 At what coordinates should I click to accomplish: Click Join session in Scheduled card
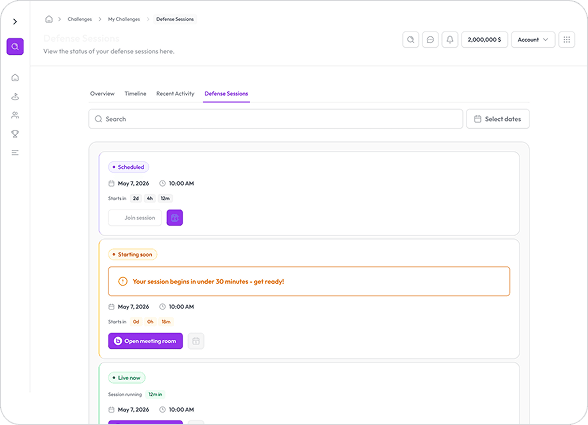pyautogui.click(x=135, y=218)
